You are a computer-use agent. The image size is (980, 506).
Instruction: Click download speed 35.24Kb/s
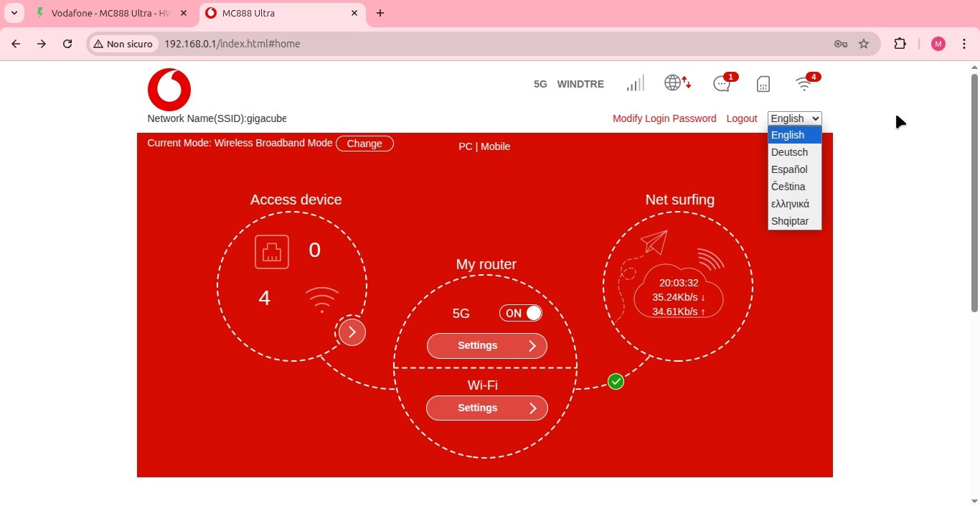click(x=679, y=297)
